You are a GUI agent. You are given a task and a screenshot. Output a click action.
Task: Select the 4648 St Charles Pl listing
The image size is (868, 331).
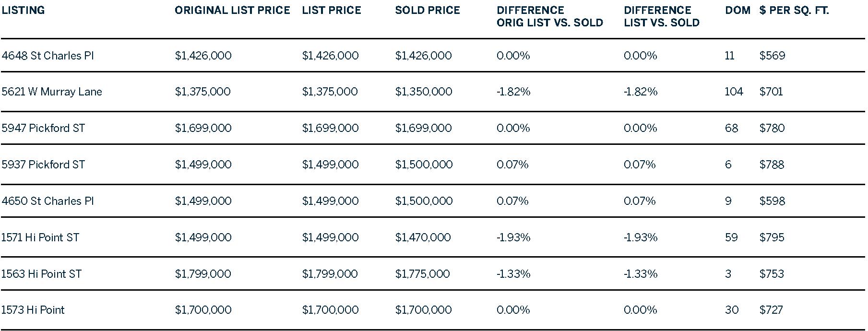[48, 56]
